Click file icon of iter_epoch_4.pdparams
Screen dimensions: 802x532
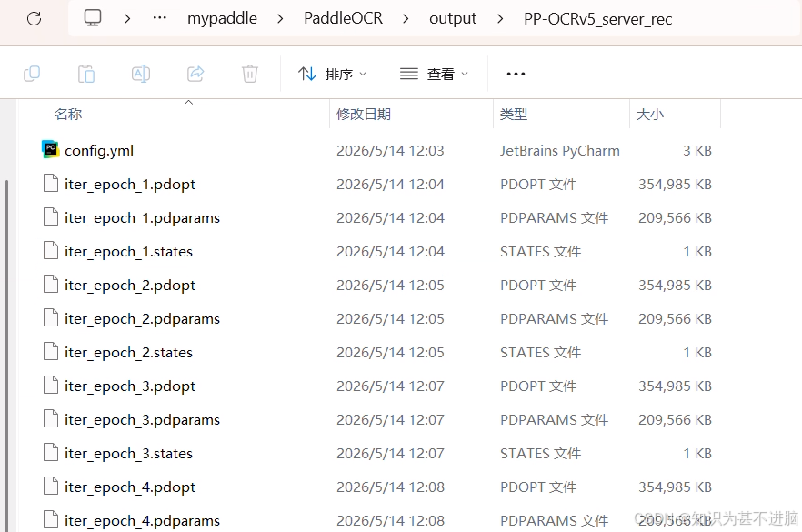tap(51, 519)
